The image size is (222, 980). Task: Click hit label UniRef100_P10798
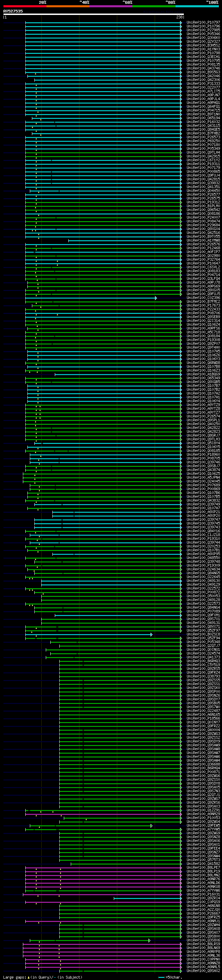pyautogui.click(x=203, y=53)
